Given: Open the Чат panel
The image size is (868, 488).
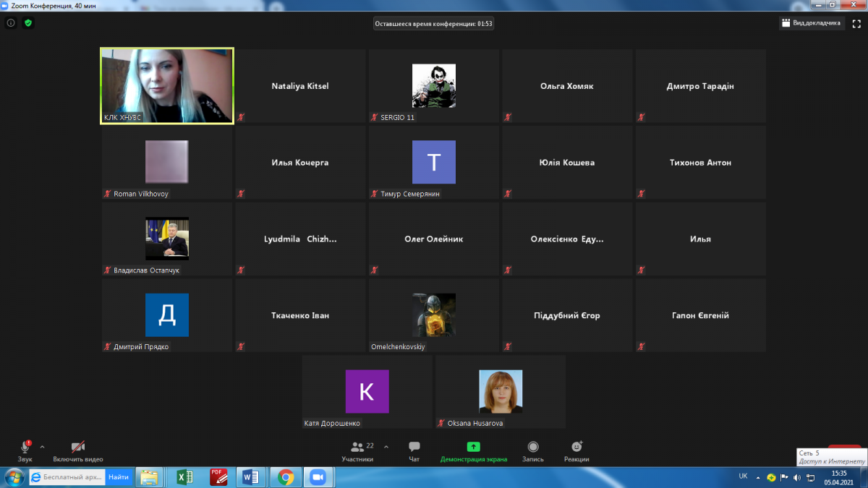Looking at the screenshot, I should point(414,451).
